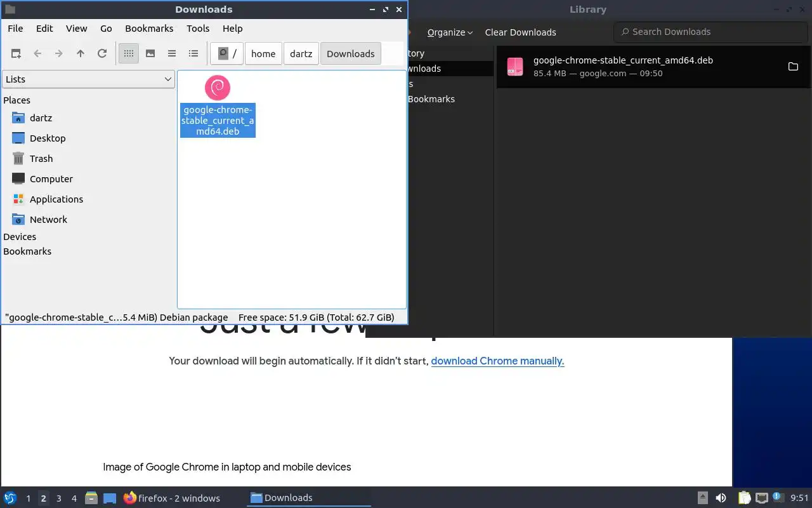Screen dimensions: 812x508
Task: Click the Free space status bar text
Action: [x=317, y=317]
